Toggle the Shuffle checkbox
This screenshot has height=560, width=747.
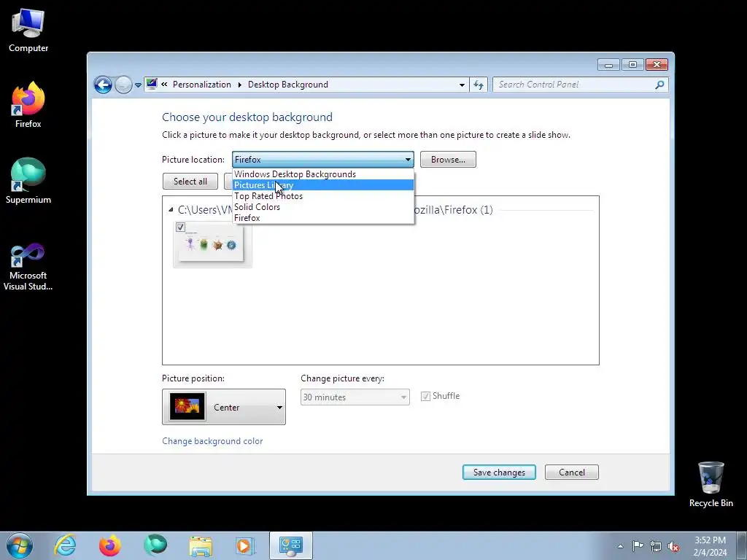pyautogui.click(x=425, y=396)
